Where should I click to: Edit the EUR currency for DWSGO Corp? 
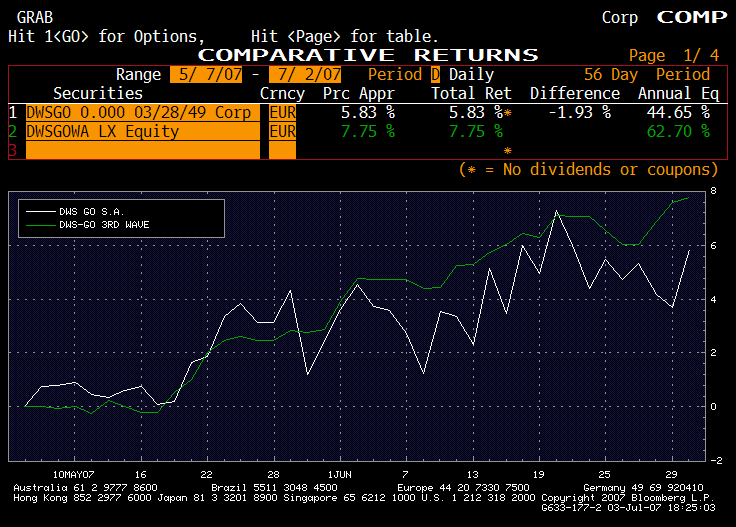pyautogui.click(x=283, y=113)
